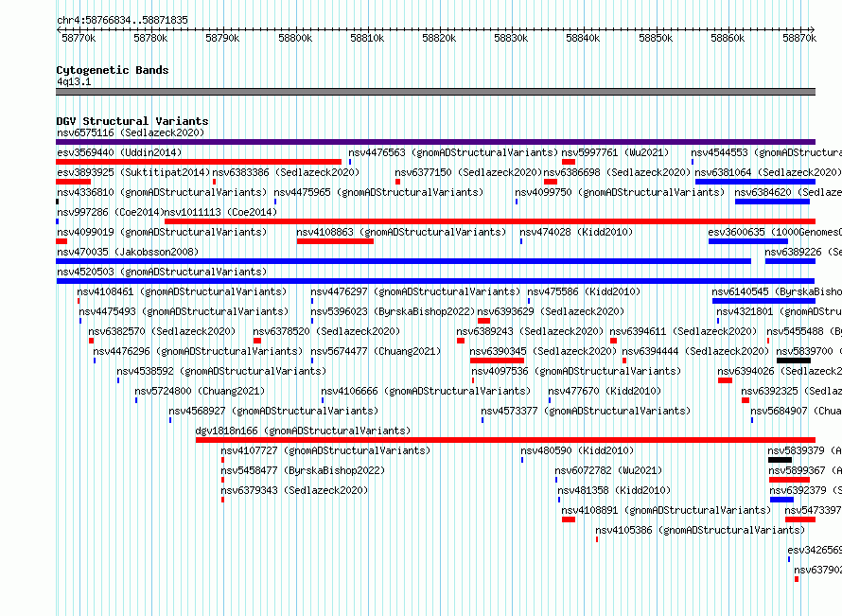Click the esv3569440 (Uddin2014) red bar
Image resolution: width=842 pixels, height=616 pixels.
(199, 162)
